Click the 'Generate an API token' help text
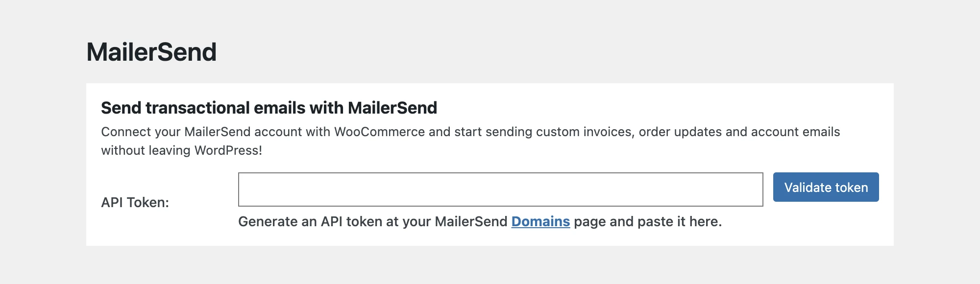Screen dimensions: 980x284 (x=372, y=222)
